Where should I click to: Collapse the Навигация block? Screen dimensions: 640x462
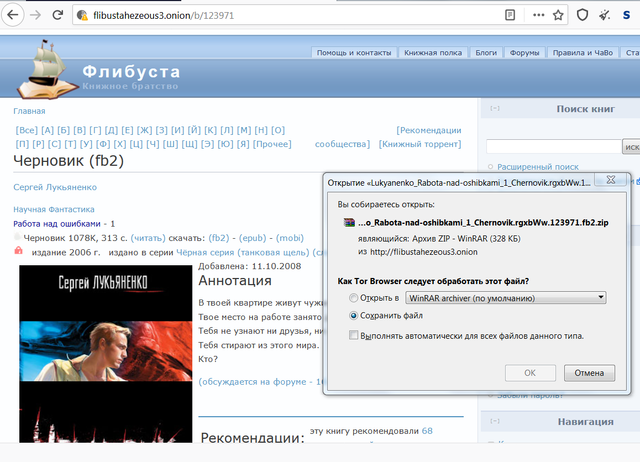coord(495,421)
